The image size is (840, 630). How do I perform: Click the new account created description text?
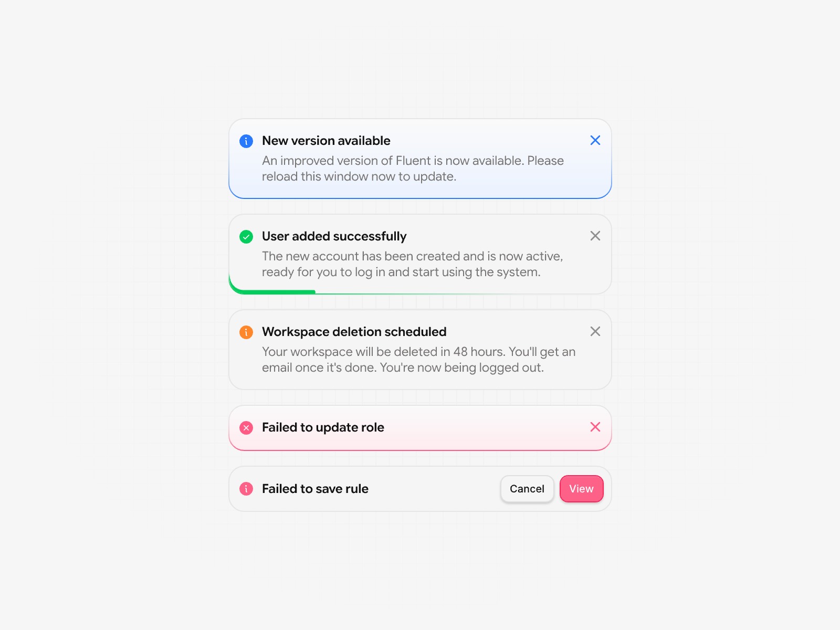[412, 264]
